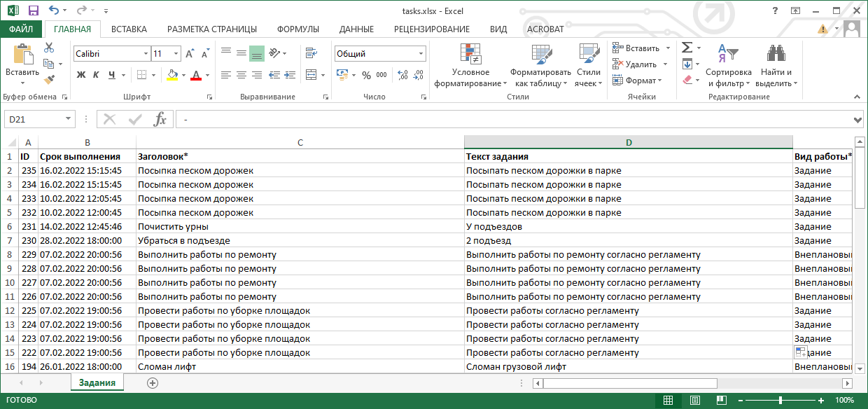Save the workbook using the floppy disk icon
The height and width of the screenshot is (409, 868).
click(33, 11)
